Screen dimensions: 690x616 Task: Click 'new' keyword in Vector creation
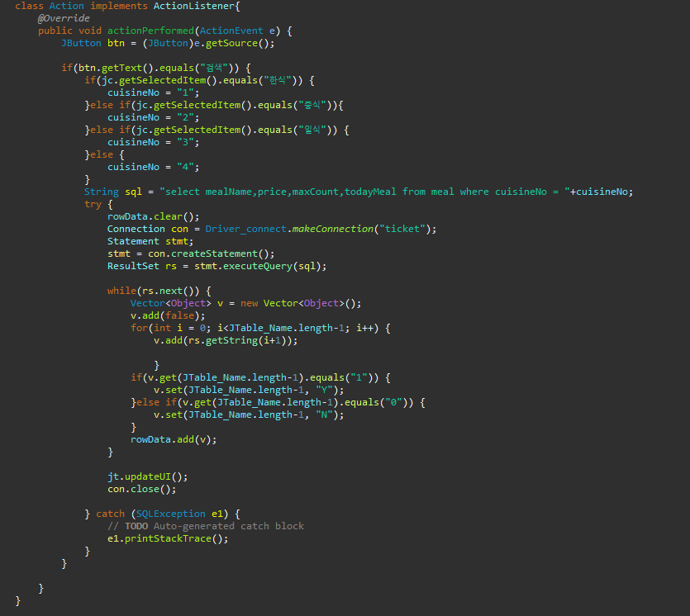tap(249, 303)
